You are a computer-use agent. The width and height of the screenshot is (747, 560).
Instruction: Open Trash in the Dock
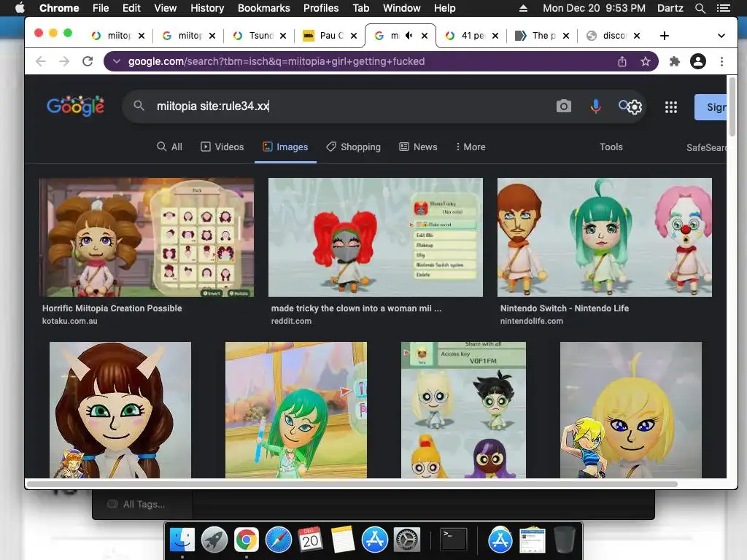point(565,540)
